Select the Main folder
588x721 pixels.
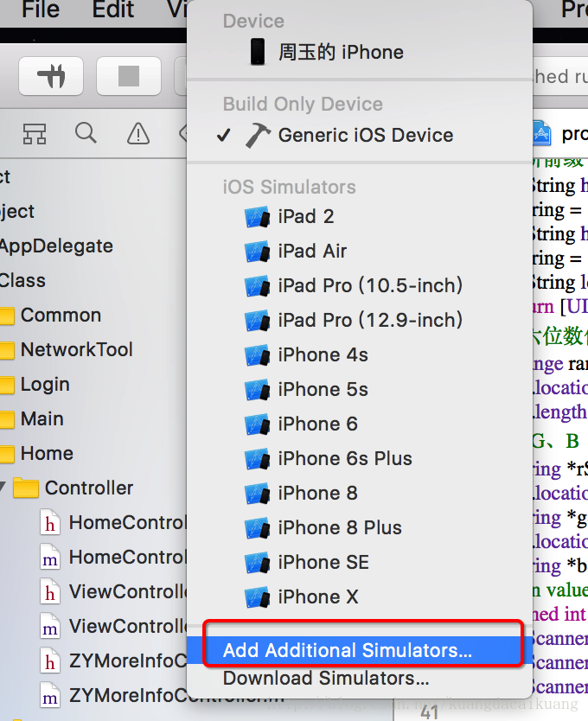pyautogui.click(x=42, y=419)
